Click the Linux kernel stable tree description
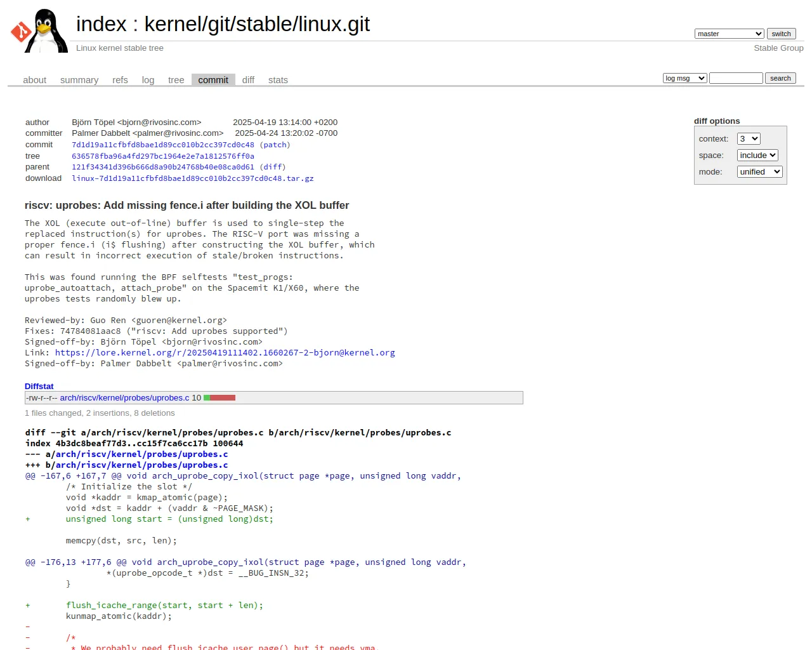This screenshot has width=812, height=650. click(120, 48)
